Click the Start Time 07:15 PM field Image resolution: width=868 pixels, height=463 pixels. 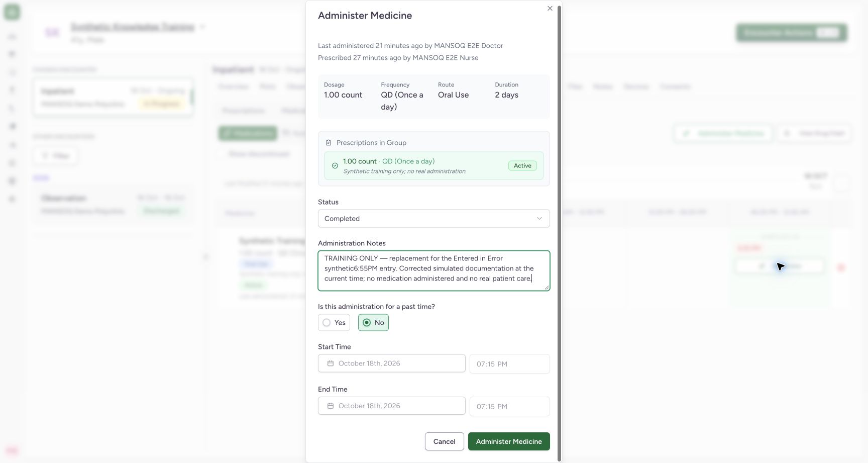(x=510, y=364)
